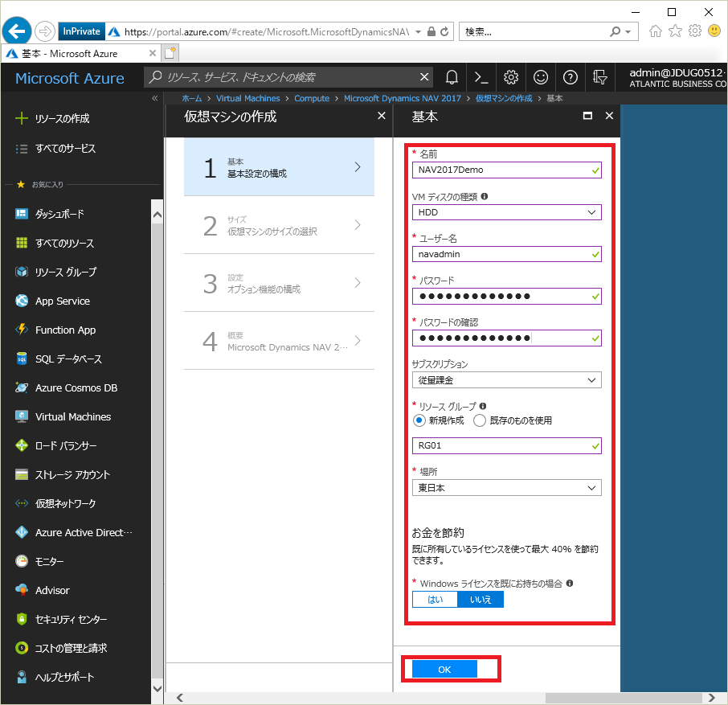The height and width of the screenshot is (705, 728).
Task: Click the Function App lightning icon
Action: click(x=22, y=330)
